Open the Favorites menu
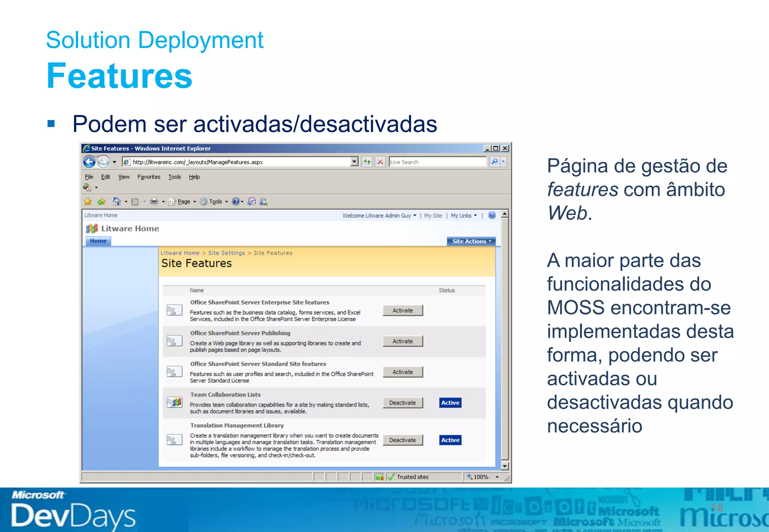Image resolution: width=769 pixels, height=532 pixels. pos(149,177)
